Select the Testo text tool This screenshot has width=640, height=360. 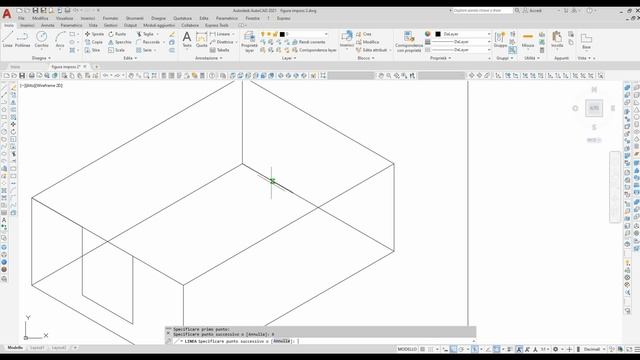click(187, 40)
